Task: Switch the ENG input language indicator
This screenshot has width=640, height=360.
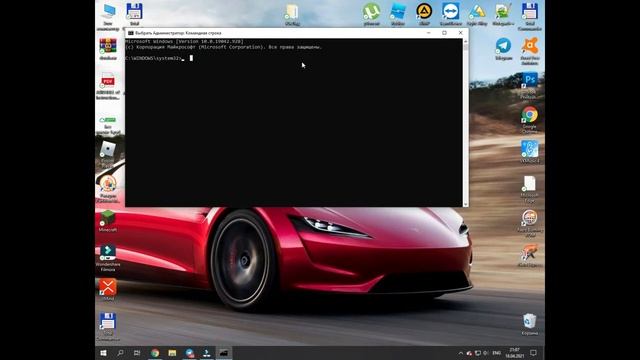Action: click(x=497, y=353)
